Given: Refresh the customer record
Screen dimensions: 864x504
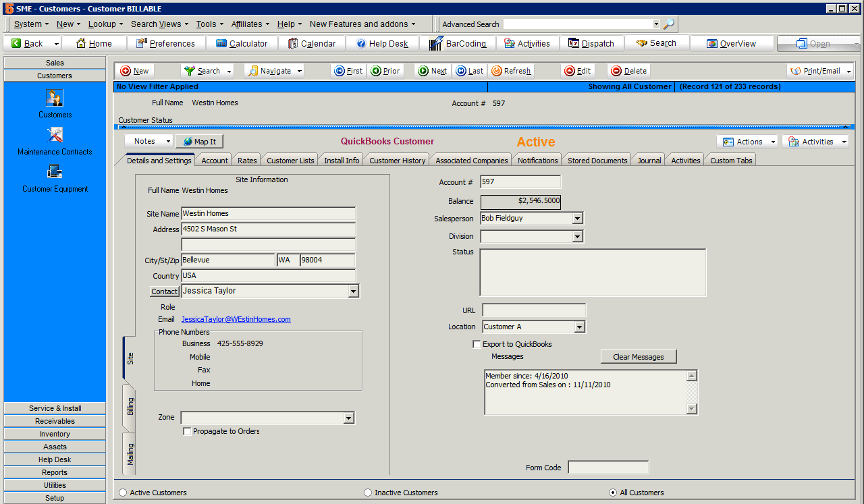Looking at the screenshot, I should pyautogui.click(x=511, y=71).
